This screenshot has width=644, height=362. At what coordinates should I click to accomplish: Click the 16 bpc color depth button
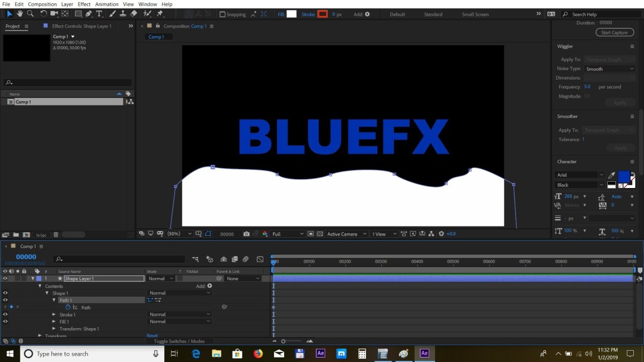tap(41, 235)
